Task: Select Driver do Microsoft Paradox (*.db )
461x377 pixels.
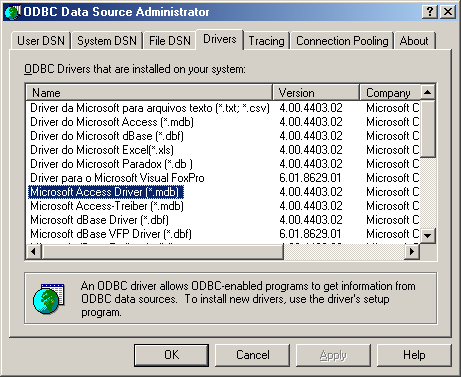Action: [111, 164]
